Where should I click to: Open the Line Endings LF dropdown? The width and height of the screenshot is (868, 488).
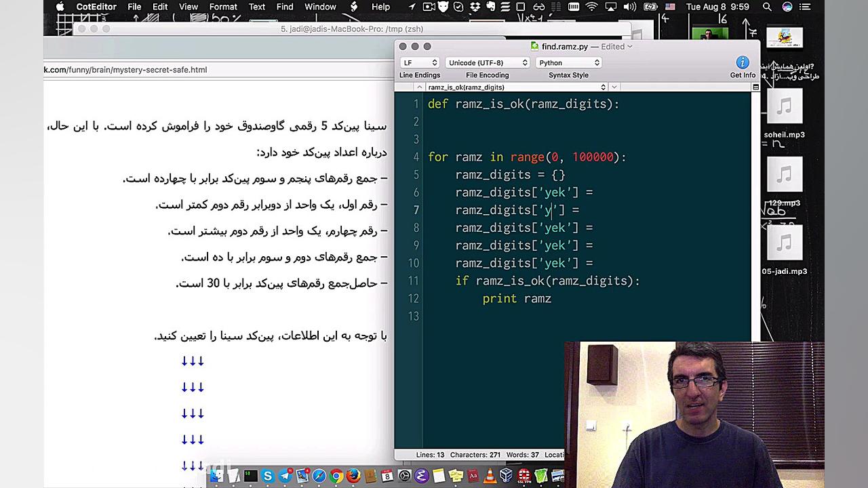(x=420, y=62)
